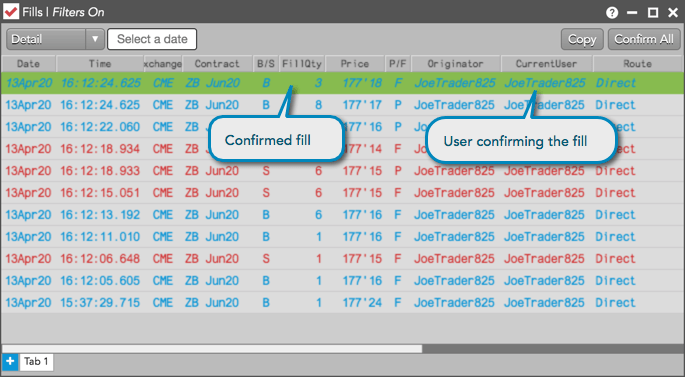685x377 pixels.
Task: Click the red checkmark Fills window icon
Action: pyautogui.click(x=11, y=11)
